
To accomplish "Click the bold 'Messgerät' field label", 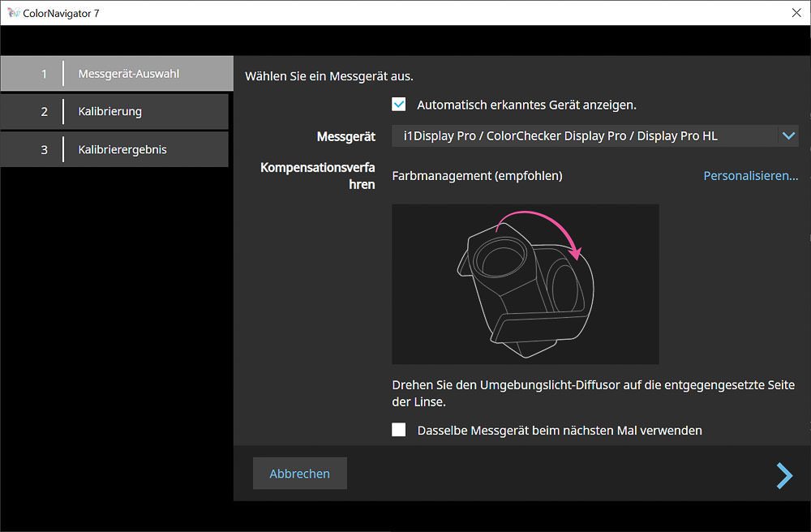I will [x=345, y=136].
